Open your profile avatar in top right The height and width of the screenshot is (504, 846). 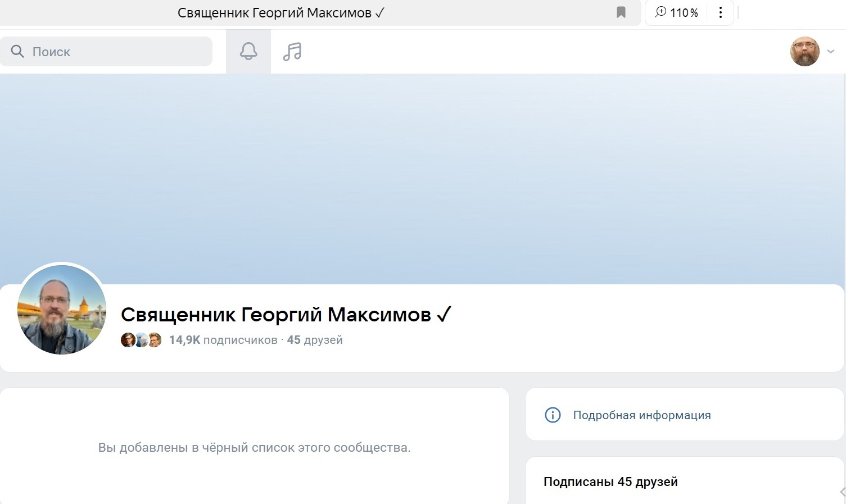(x=804, y=52)
